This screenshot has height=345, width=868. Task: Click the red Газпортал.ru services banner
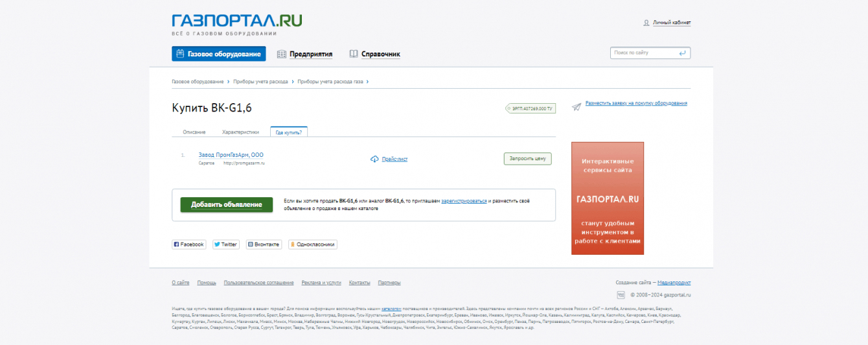click(x=608, y=198)
